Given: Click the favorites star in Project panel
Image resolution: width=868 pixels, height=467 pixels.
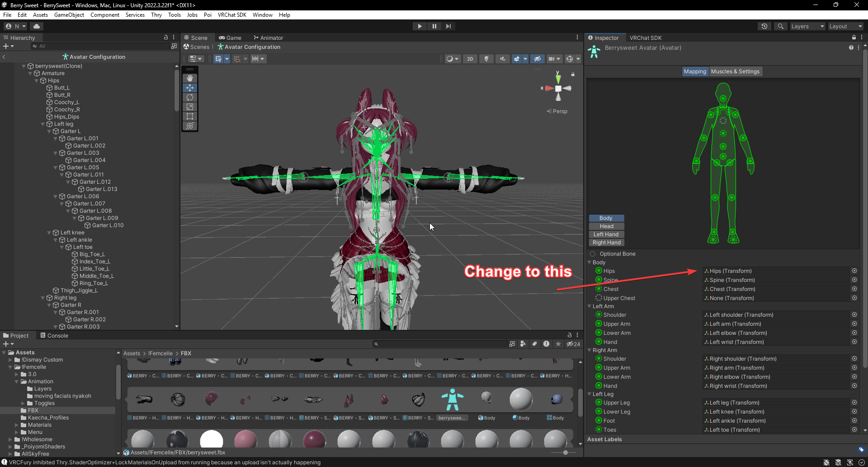Looking at the screenshot, I should tap(558, 344).
